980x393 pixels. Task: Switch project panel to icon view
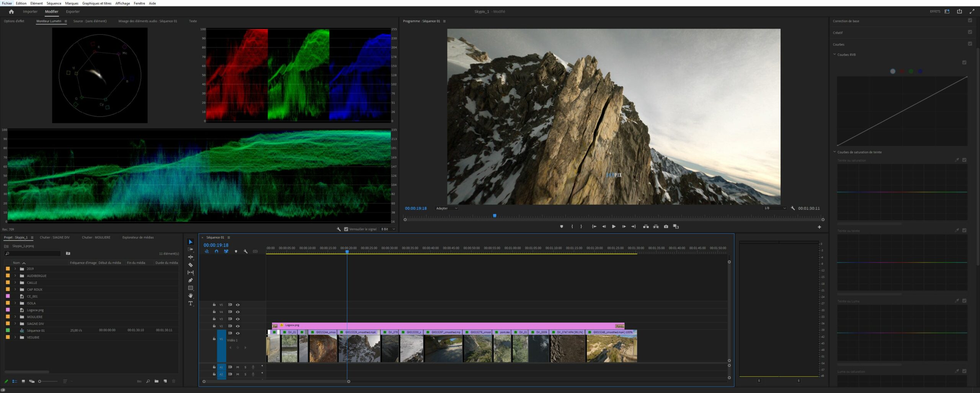point(23,382)
